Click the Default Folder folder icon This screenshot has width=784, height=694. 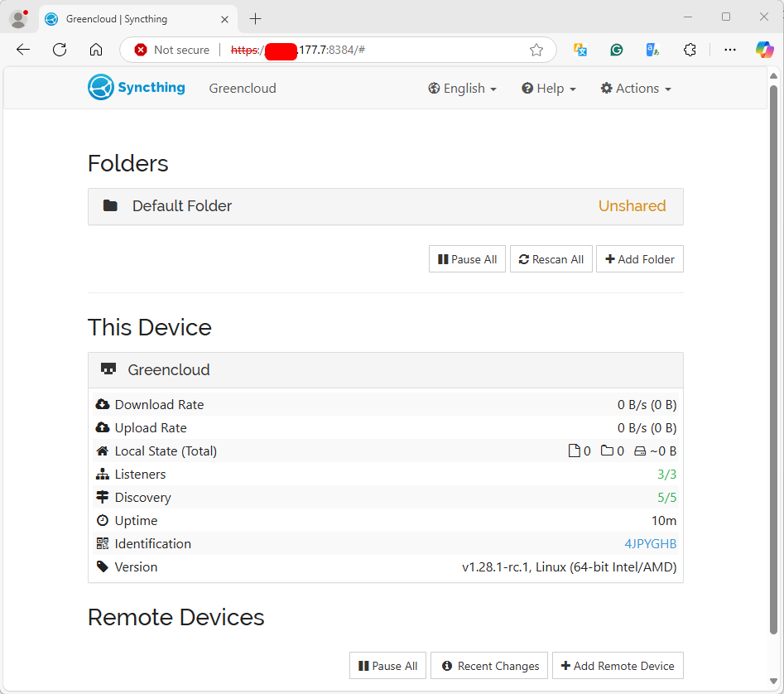tap(110, 205)
